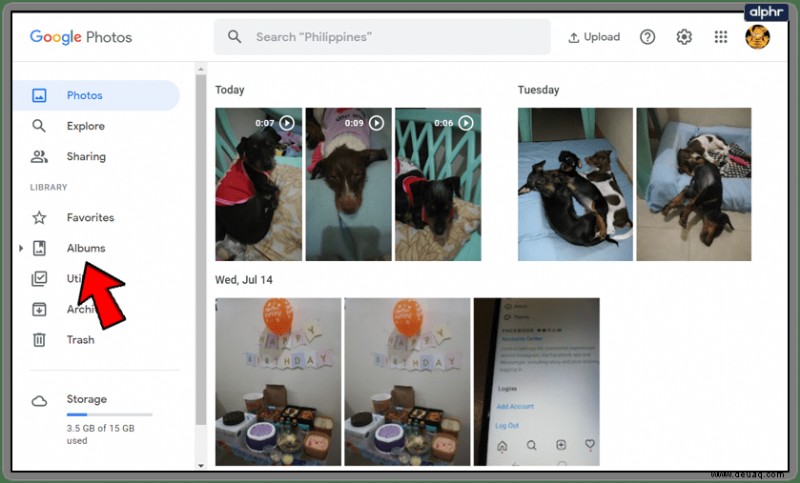Select Photos in the sidebar
Screen dimensions: 800x483
tap(96, 95)
